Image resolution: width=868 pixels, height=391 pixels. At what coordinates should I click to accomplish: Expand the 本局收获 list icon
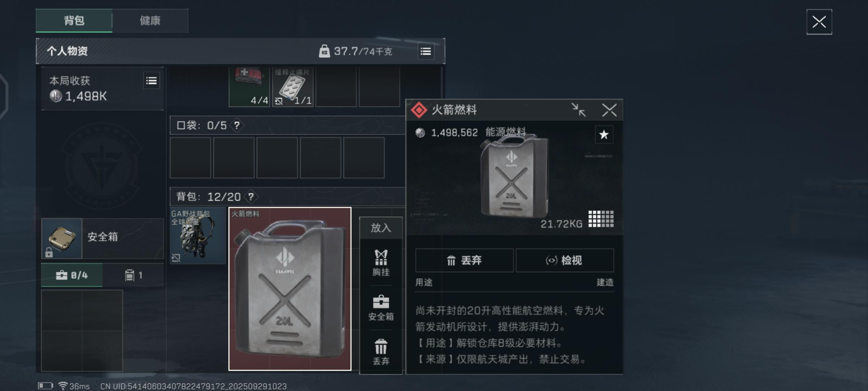[151, 81]
